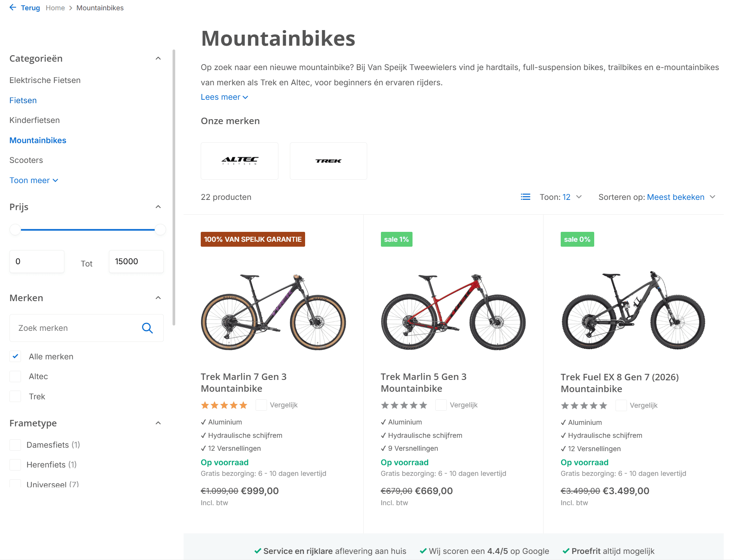Screen dimensions: 734x560
Task: Click the maximum price slider handle
Action: tap(160, 230)
